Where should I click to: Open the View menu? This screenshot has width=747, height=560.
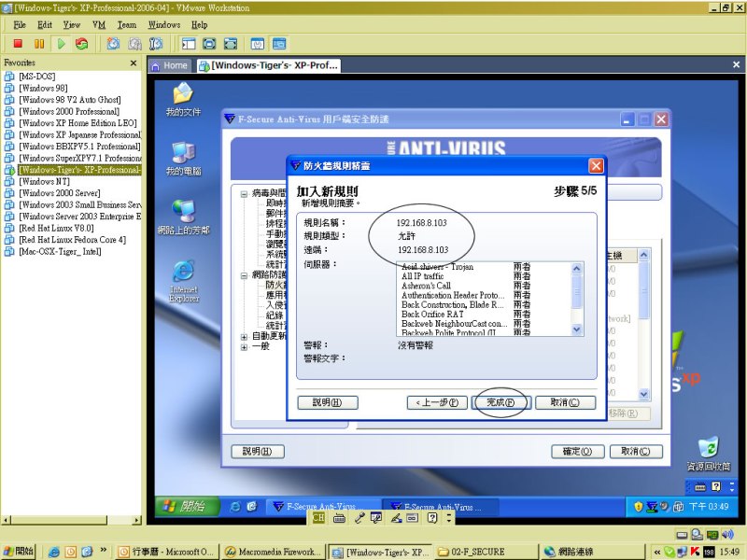[x=72, y=25]
